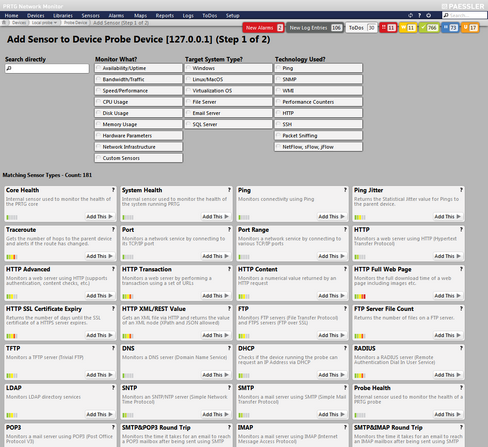The width and height of the screenshot is (488, 447).
Task: Open help for DNS sensor
Action: 229,348
